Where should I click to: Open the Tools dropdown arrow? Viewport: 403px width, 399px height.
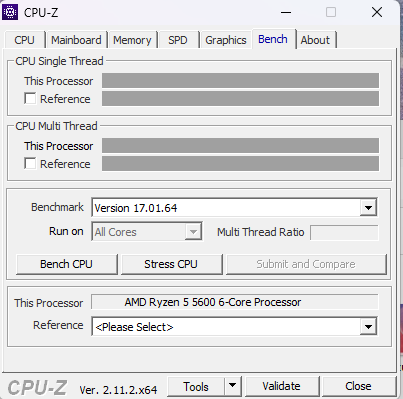click(233, 386)
